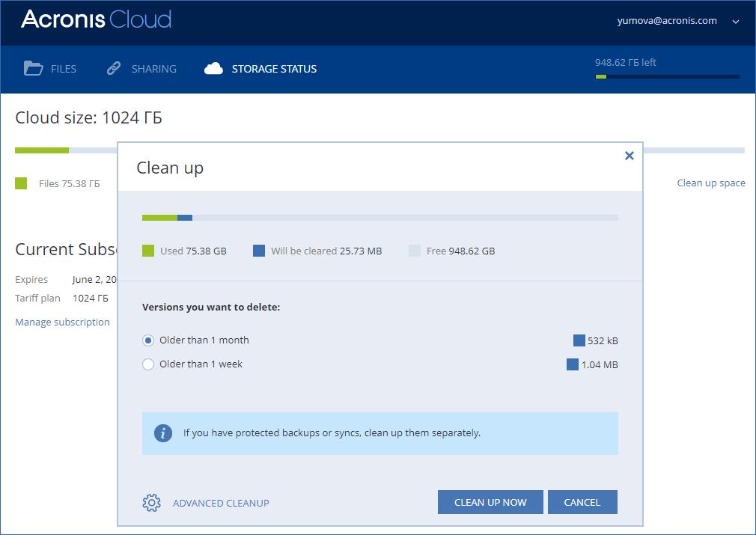Image resolution: width=756 pixels, height=535 pixels.
Task: Click the CLEAN UP NOW button
Action: tap(490, 502)
